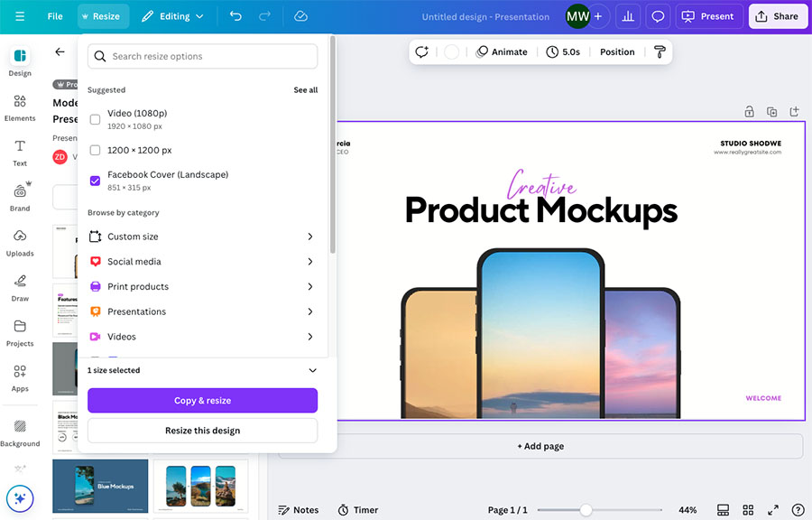Add a new page icon above canvas
This screenshot has width=812, height=520.
tap(794, 111)
